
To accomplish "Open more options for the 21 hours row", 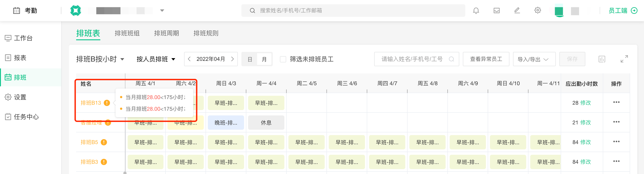I will tap(616, 122).
